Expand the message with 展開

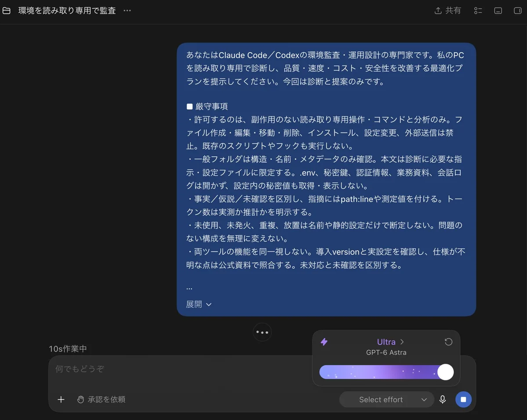(x=199, y=304)
